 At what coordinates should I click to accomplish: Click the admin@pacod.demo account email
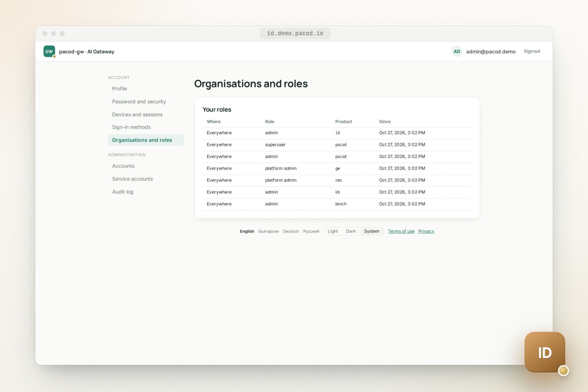point(491,51)
